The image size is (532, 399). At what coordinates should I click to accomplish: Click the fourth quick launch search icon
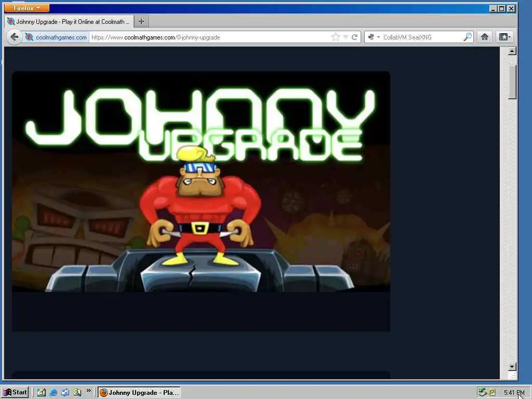pyautogui.click(x=77, y=393)
